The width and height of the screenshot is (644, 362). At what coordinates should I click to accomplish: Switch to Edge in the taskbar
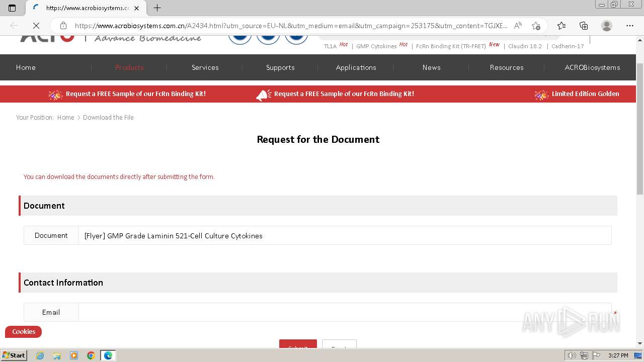coord(108,355)
